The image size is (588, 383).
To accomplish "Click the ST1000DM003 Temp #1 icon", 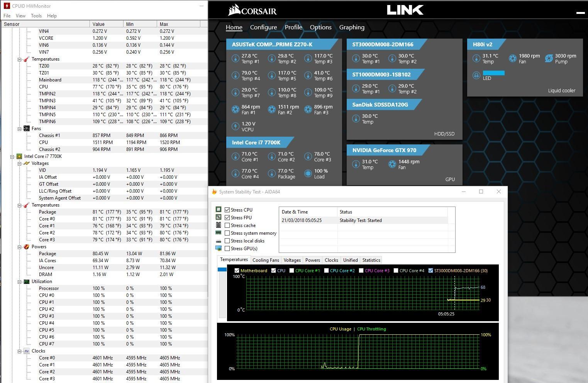I will click(x=356, y=89).
